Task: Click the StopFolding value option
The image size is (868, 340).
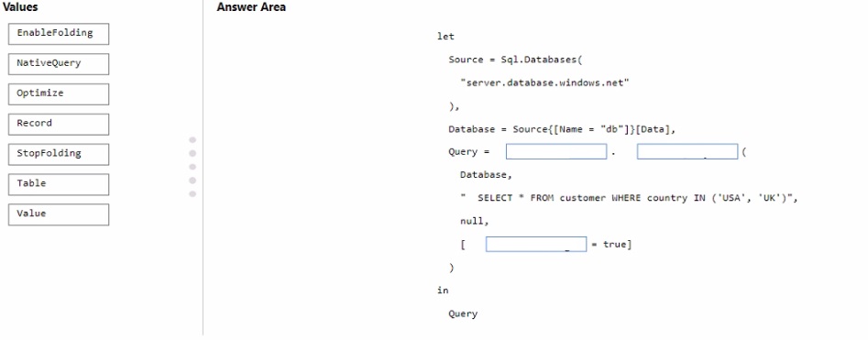Action: (x=59, y=154)
